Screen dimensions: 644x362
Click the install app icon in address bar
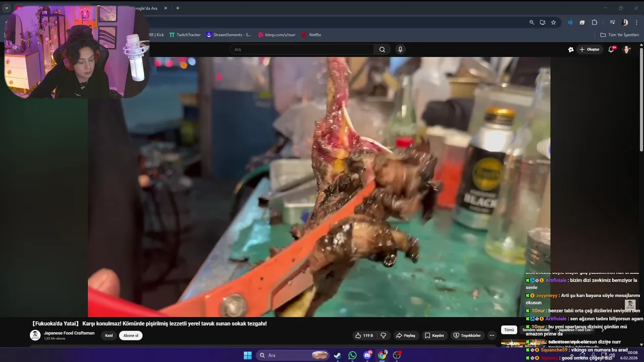(542, 22)
